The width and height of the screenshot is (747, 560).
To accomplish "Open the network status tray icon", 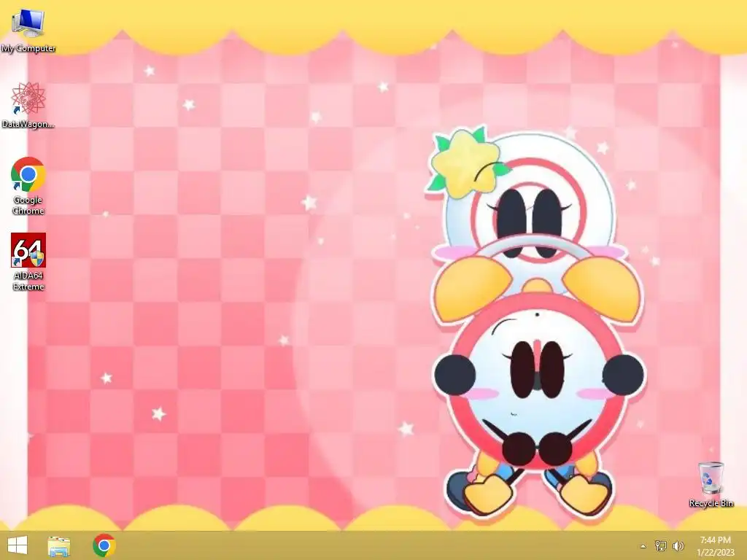I will tap(660, 545).
